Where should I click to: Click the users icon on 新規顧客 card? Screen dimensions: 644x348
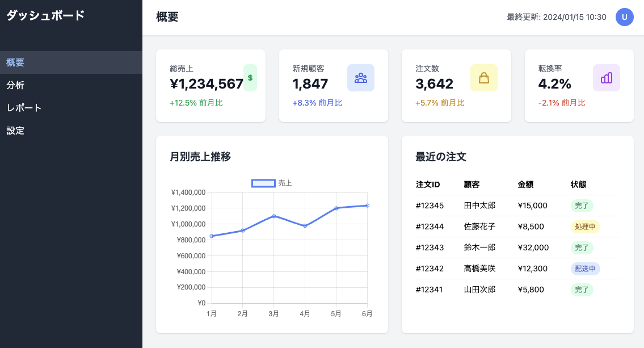361,78
